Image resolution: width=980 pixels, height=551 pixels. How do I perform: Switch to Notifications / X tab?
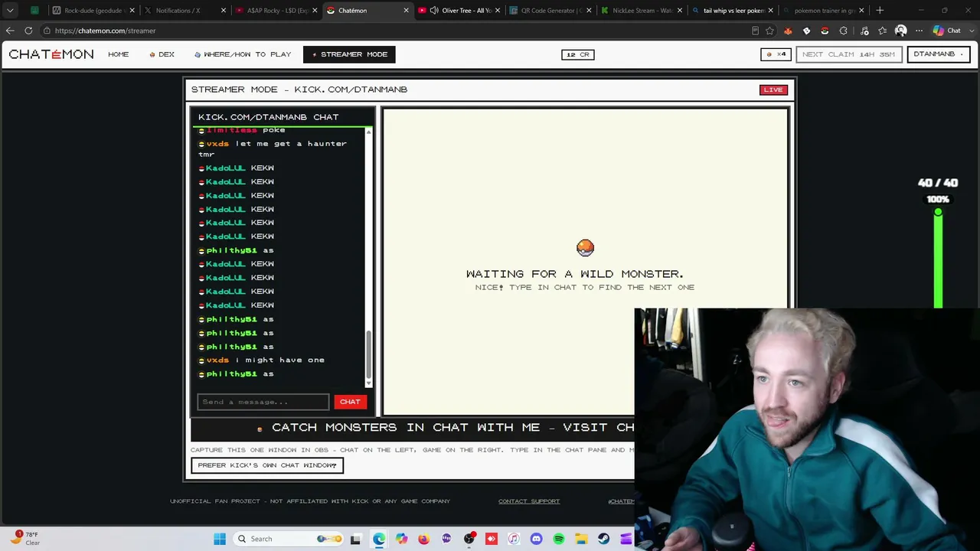184,11
